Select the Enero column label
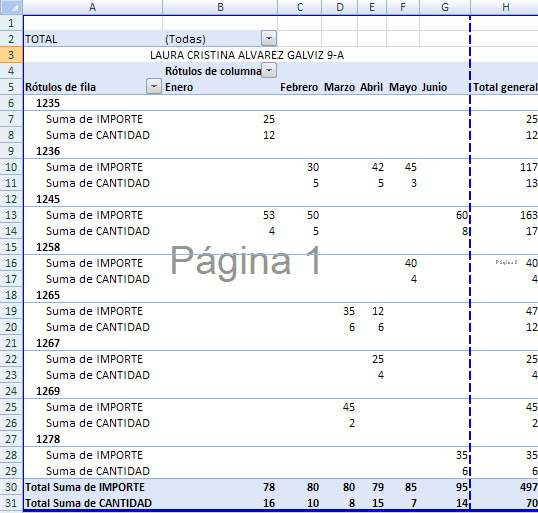Image resolution: width=538 pixels, height=513 pixels. click(179, 87)
